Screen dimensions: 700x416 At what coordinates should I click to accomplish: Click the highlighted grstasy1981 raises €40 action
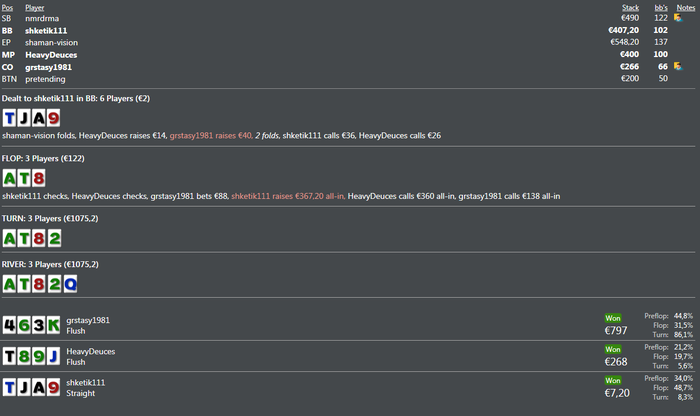(x=211, y=135)
